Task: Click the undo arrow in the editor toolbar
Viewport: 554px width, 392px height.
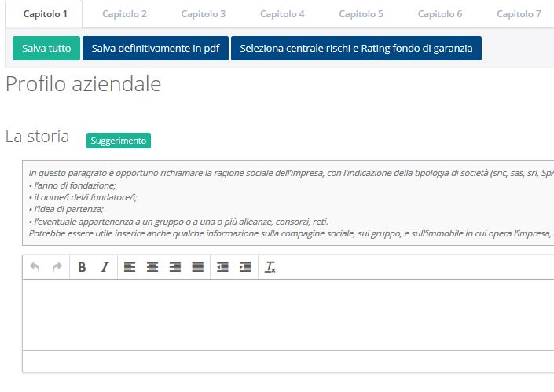Action: tap(35, 267)
